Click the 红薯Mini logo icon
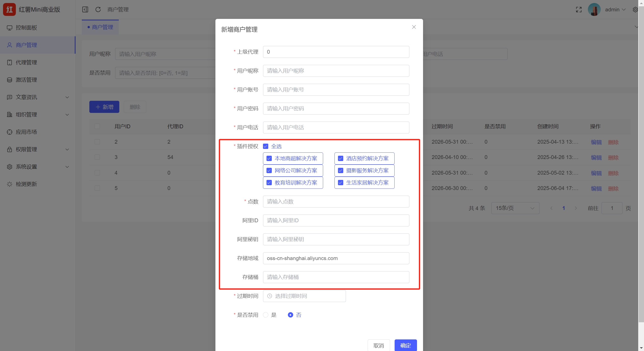The image size is (644, 351). [9, 9]
